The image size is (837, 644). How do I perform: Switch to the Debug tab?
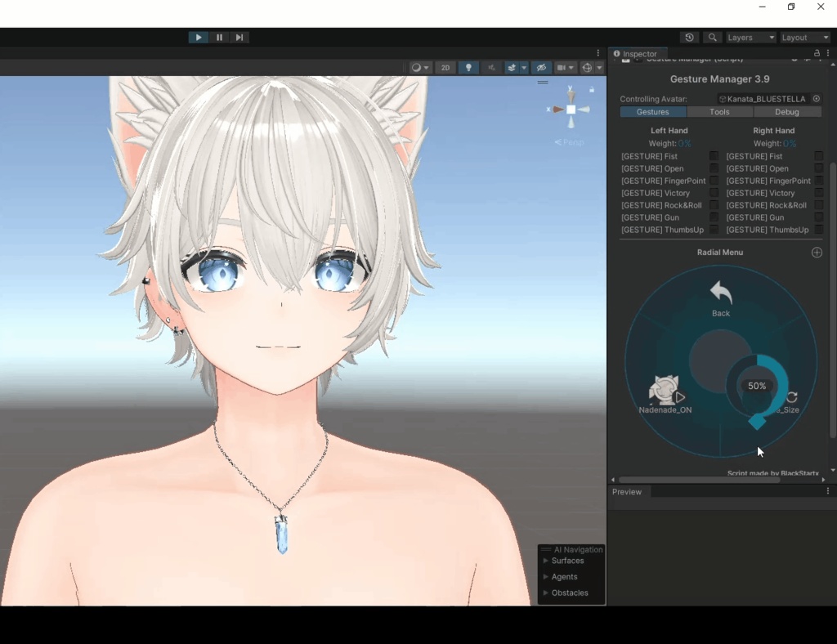point(786,112)
